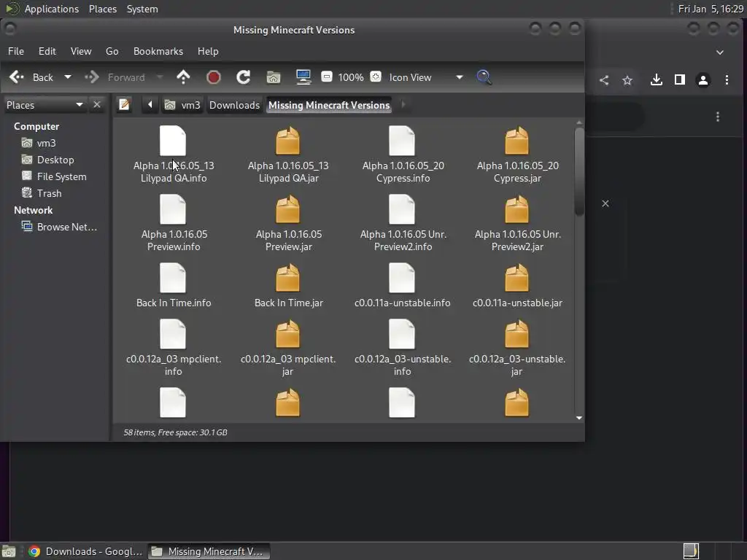Reload the current folder view
747x560 pixels.
(244, 77)
